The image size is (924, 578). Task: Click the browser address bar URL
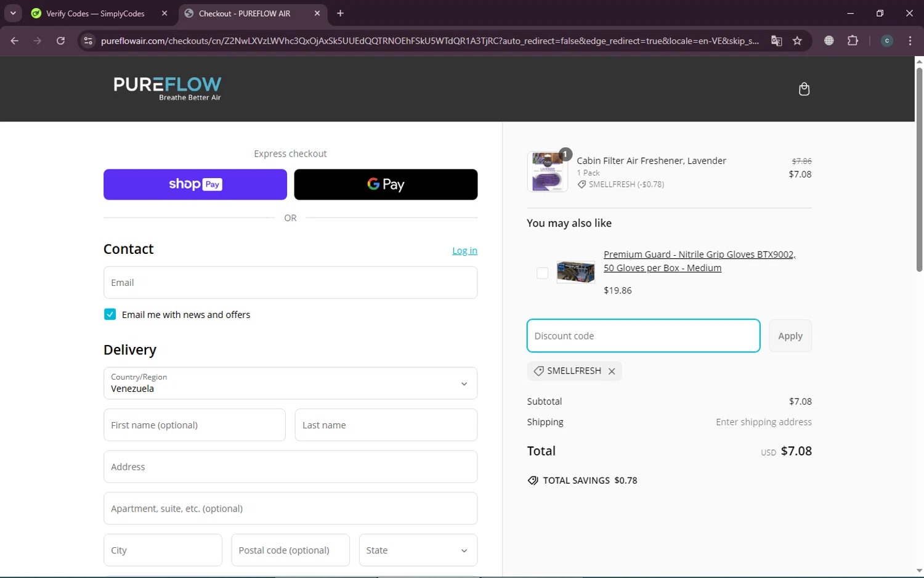[429, 41]
